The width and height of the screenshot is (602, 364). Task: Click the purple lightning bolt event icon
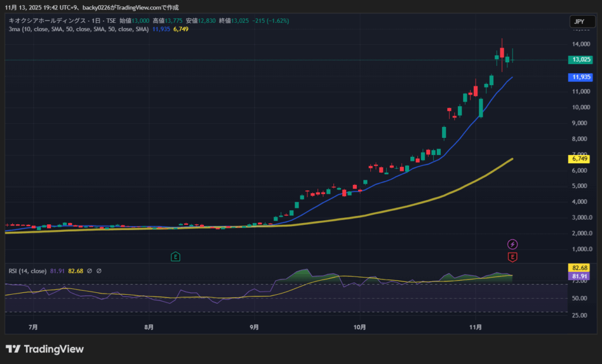click(513, 244)
